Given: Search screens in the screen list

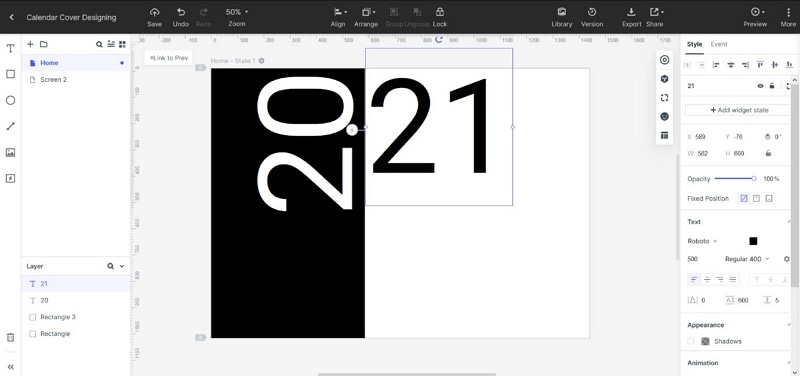Looking at the screenshot, I should coord(99,44).
